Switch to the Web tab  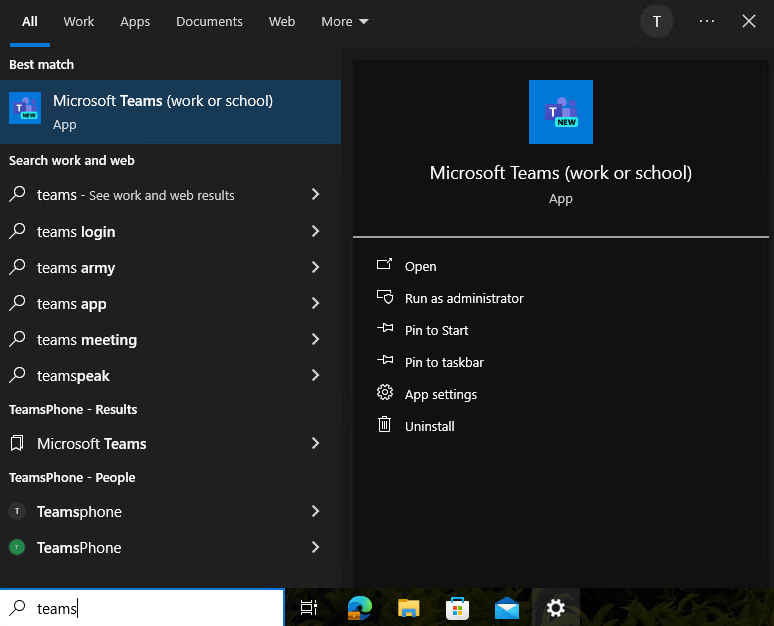point(282,22)
